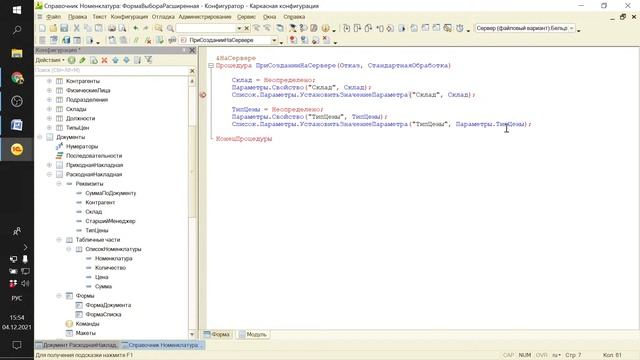Screen dimensions: 640x360
Task: Click the red Delete X icon in configuration panel
Action: point(104,60)
